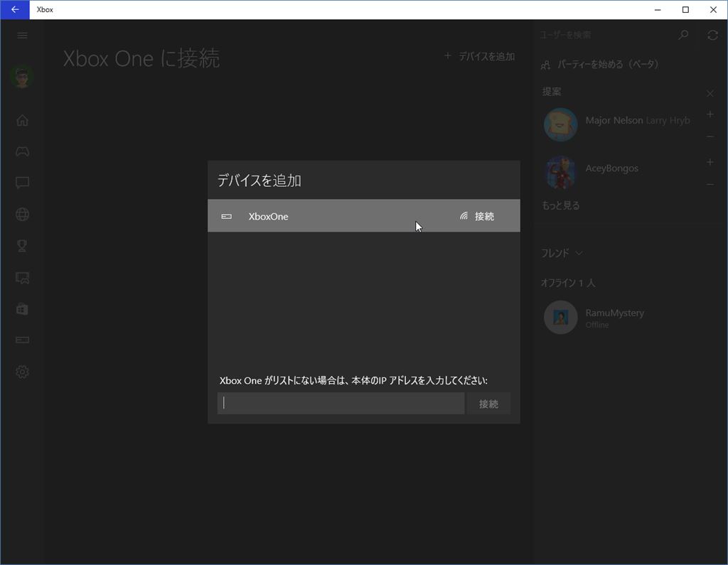
Task: Click the オフライン 1 人 label
Action: (x=568, y=283)
